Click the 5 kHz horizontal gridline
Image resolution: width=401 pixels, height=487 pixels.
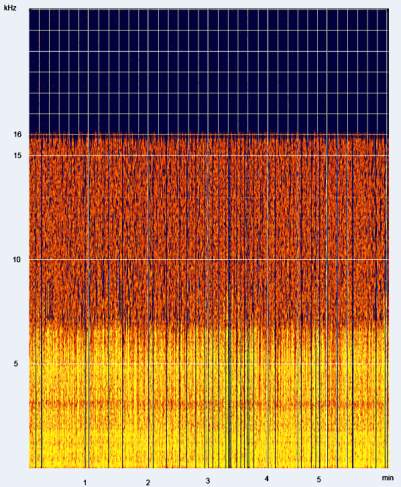tap(209, 363)
